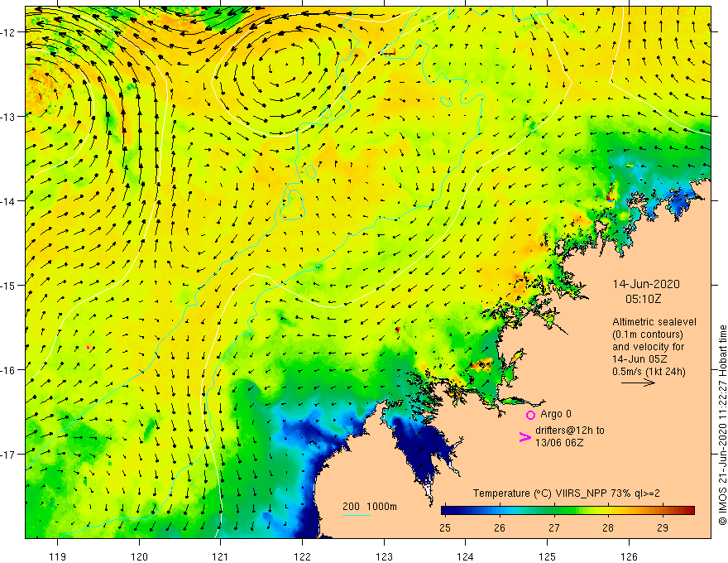Click the longitude axis label 122

tap(302, 556)
